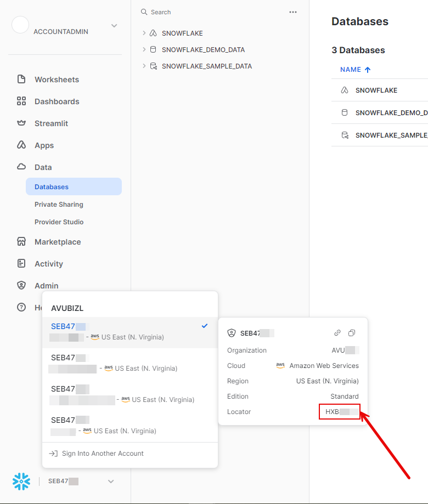Click US East (N. Virginia) region value in card

click(x=328, y=381)
